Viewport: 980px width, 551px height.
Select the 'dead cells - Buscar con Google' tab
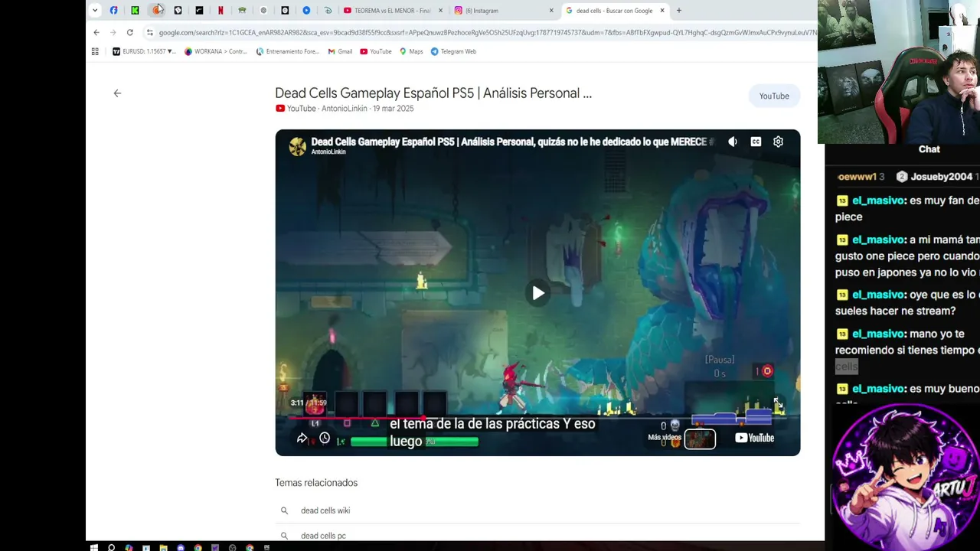(x=614, y=11)
